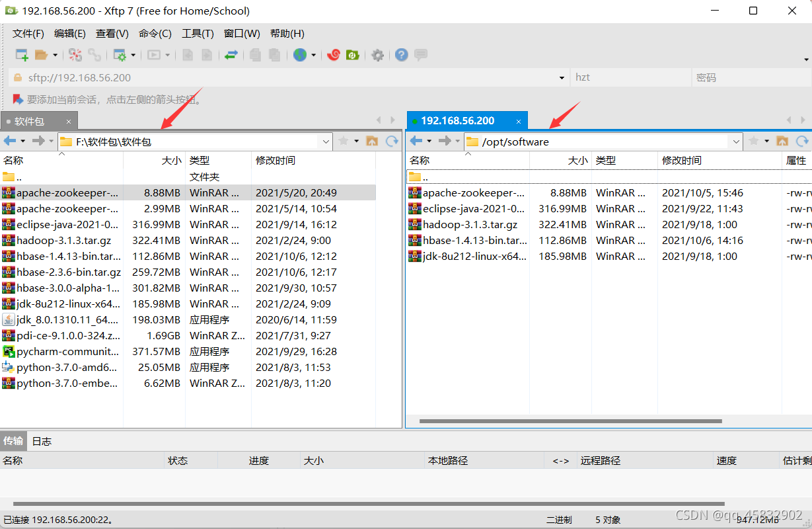Open the 命令(C) menu
The image size is (812, 529).
click(x=155, y=33)
